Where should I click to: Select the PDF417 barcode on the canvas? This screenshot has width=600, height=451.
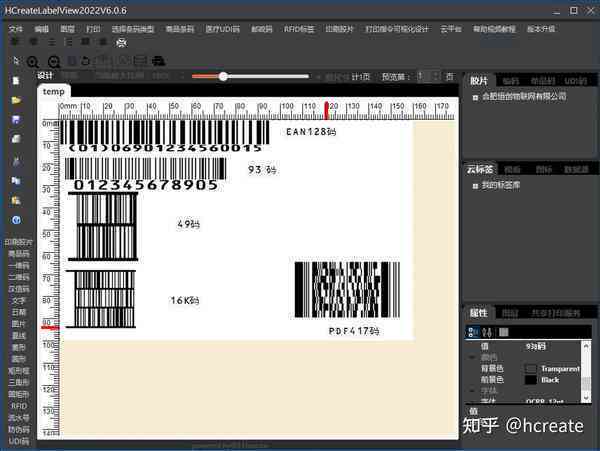[347, 290]
